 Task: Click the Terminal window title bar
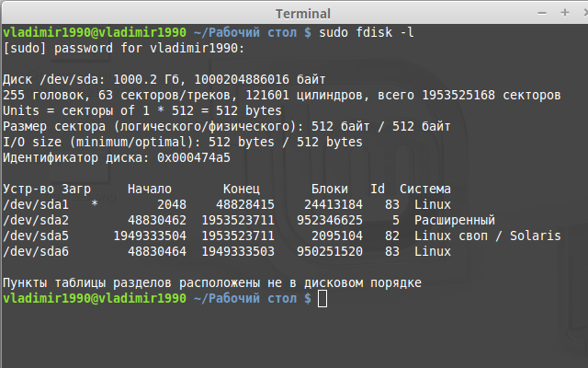point(294,13)
